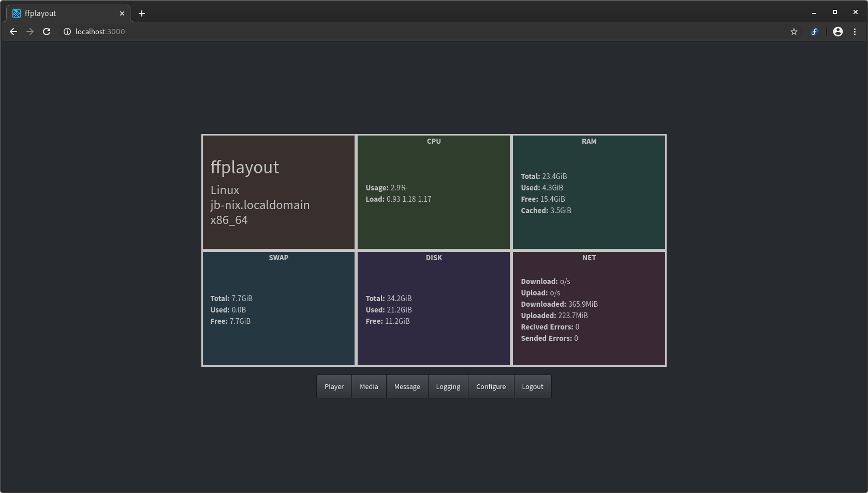Click the RAM Used 4.3GiB line

click(x=542, y=188)
